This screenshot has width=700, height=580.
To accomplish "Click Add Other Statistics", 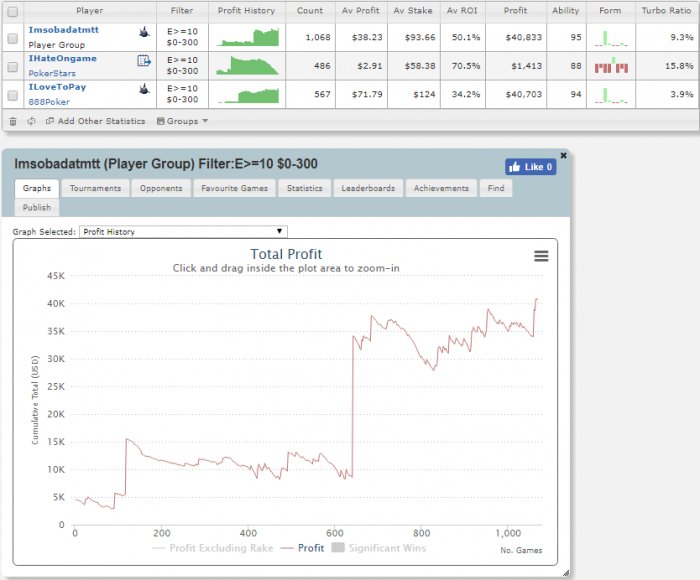I will click(96, 121).
